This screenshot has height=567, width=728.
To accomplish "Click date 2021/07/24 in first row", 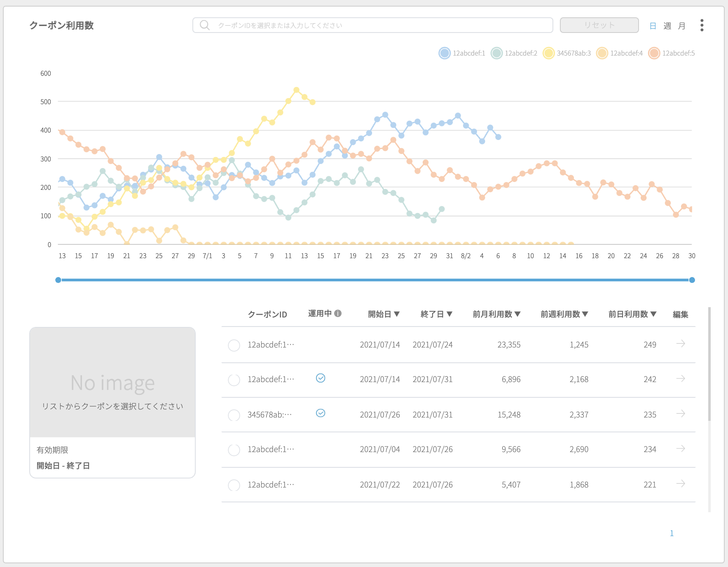I will pyautogui.click(x=433, y=345).
